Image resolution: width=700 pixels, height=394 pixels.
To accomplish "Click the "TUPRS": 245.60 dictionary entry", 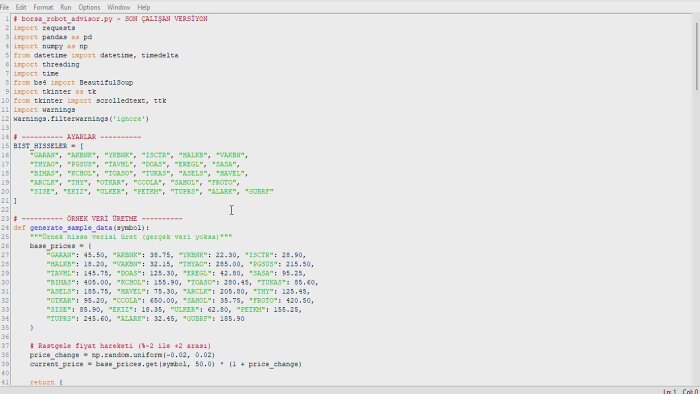I will click(79, 319).
